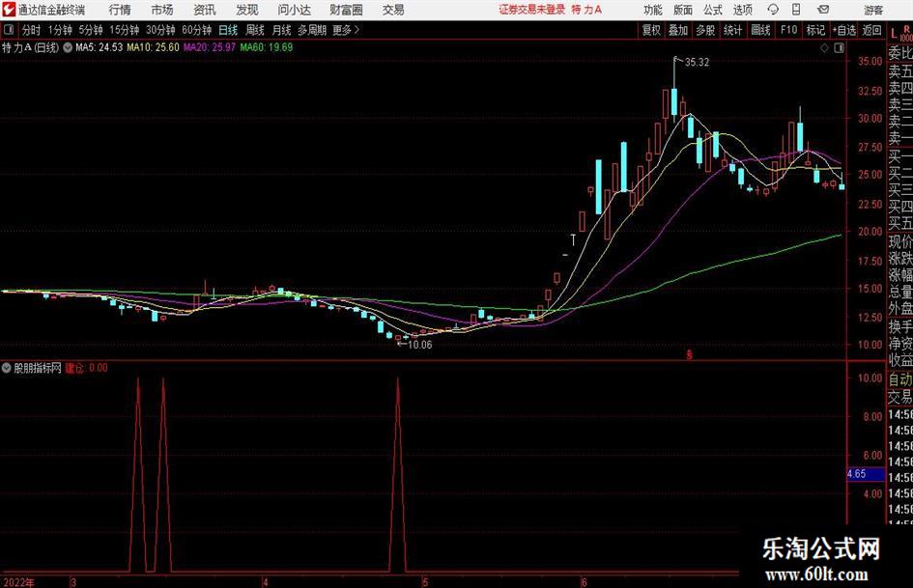Image resolution: width=913 pixels, height=588 pixels.
Task: Open the headset customer service icon
Action: coord(773,10)
